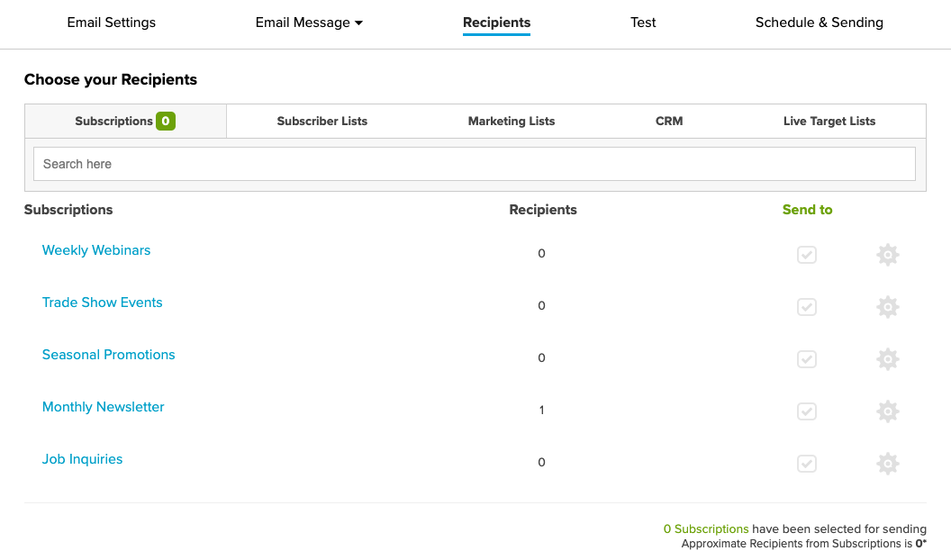The width and height of the screenshot is (951, 560).
Task: Open Job Inquiries subscription link
Action: pos(82,459)
